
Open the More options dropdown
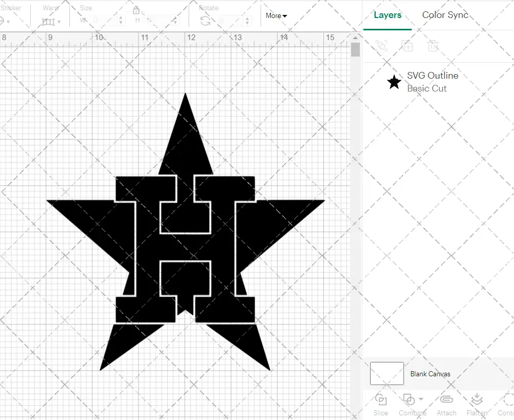[x=276, y=16]
